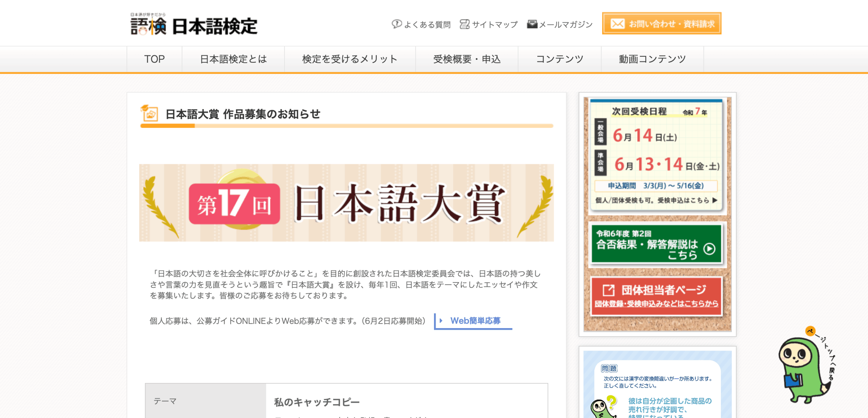This screenshot has width=868, height=418.
Task: Click 一般会場 label in schedule card
Action: coord(600,132)
